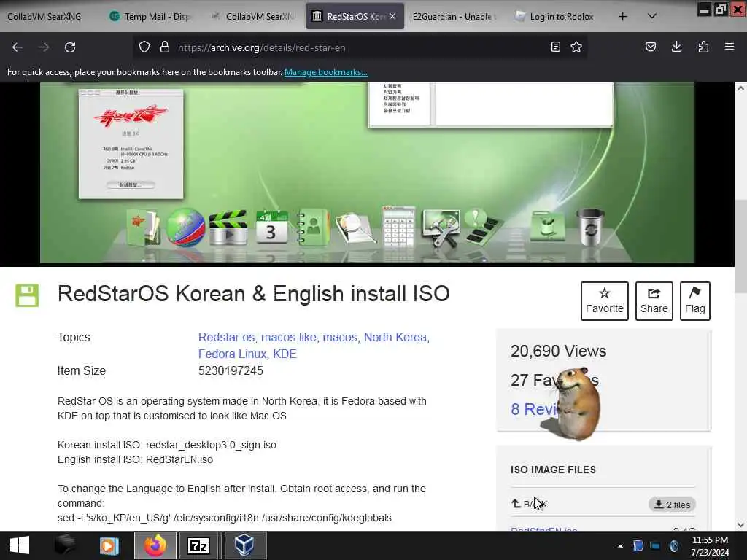Viewport: 747px width, 560px height.
Task: Click the Item Size value 5230197245
Action: [x=231, y=370]
